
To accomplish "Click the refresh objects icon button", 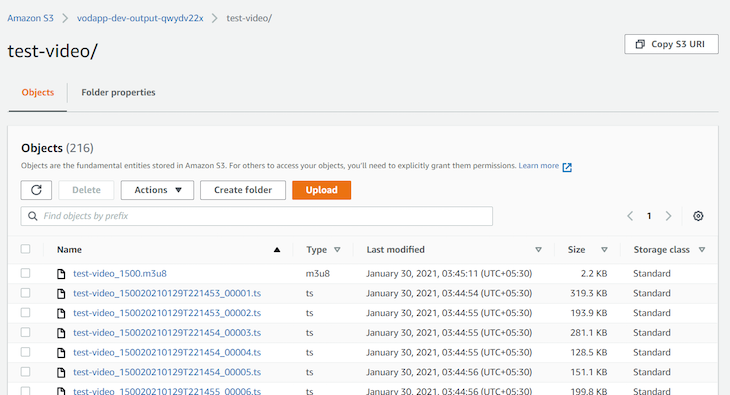I will point(36,190).
